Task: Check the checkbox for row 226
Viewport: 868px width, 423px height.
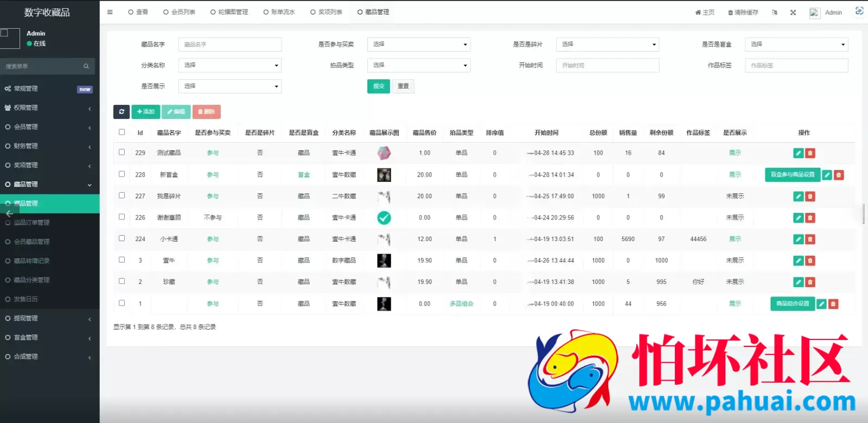Action: 122,217
